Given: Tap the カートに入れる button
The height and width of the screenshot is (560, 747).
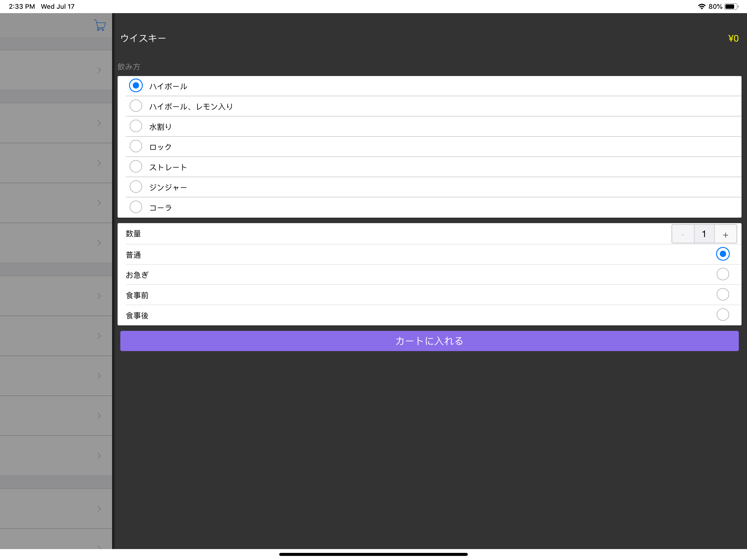Looking at the screenshot, I should pos(429,341).
